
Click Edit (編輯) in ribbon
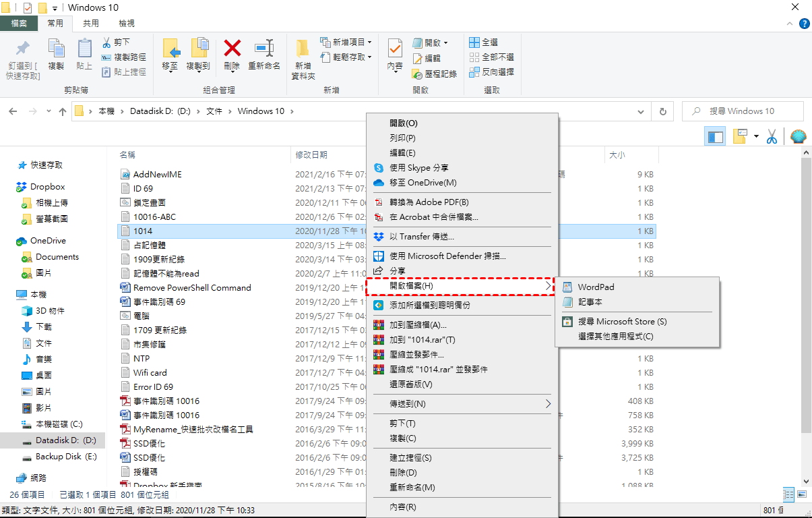tap(426, 58)
